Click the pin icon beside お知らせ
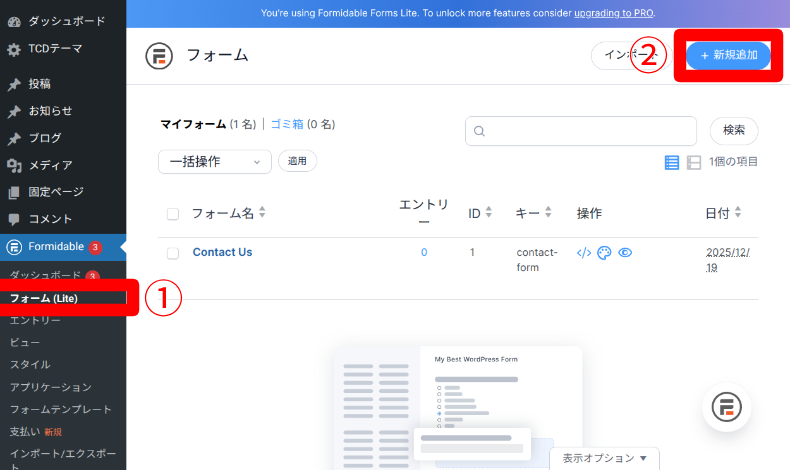The width and height of the screenshot is (790, 470). tap(14, 111)
